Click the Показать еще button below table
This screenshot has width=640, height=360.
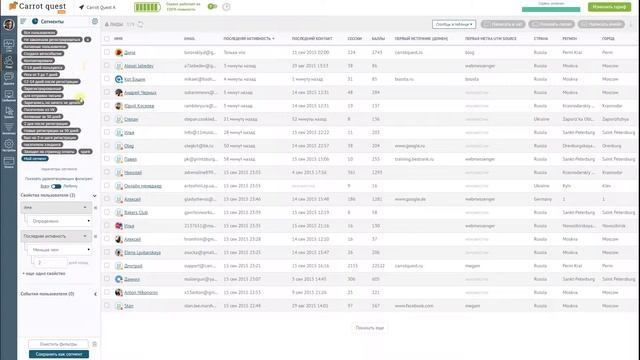pos(369,328)
